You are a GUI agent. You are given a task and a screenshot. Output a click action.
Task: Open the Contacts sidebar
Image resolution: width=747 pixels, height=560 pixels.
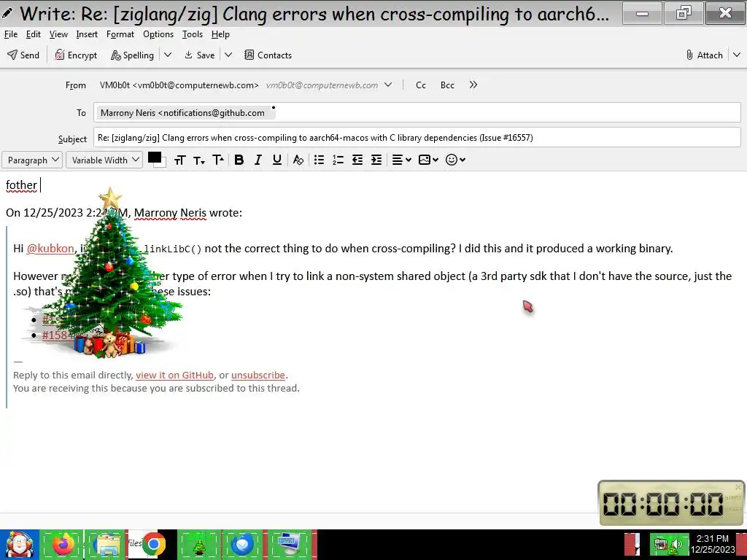click(268, 55)
